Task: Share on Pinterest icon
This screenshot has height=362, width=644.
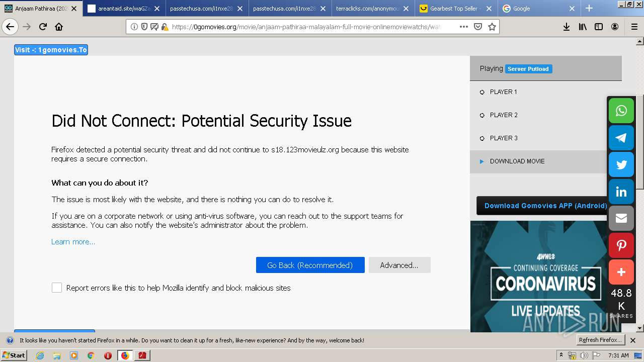Action: tap(621, 245)
